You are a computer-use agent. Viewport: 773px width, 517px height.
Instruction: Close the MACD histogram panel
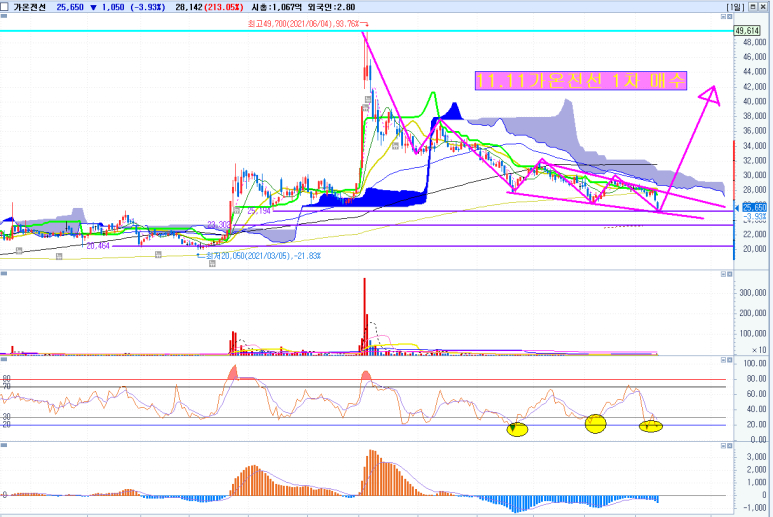point(730,446)
